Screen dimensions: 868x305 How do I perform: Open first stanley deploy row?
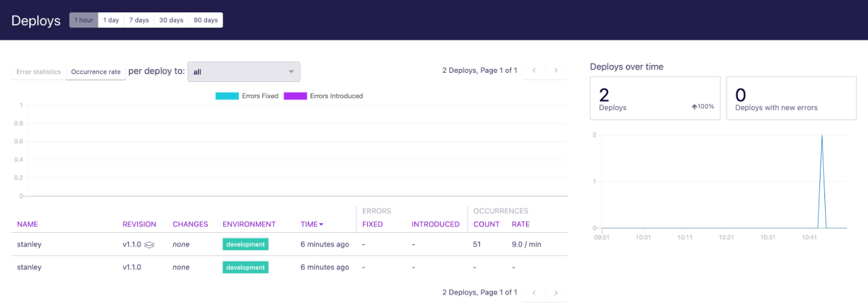(x=289, y=245)
